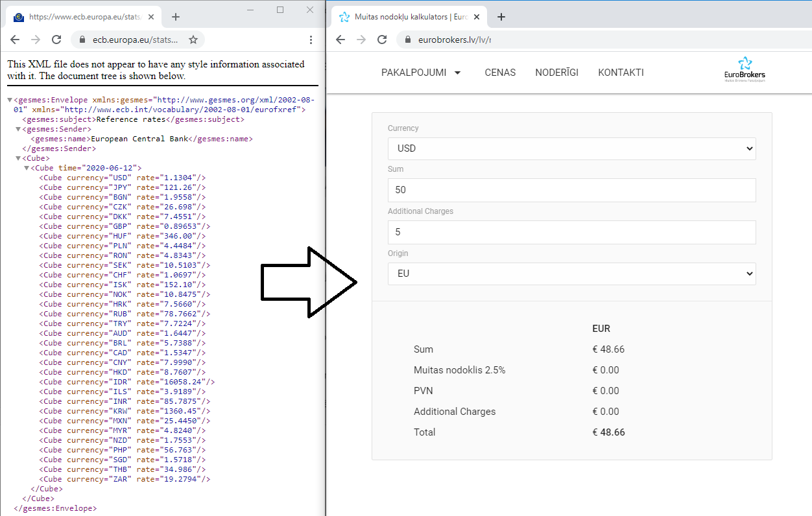Bookmark the ECB page using the star icon
The height and width of the screenshot is (516, 812).
click(193, 40)
